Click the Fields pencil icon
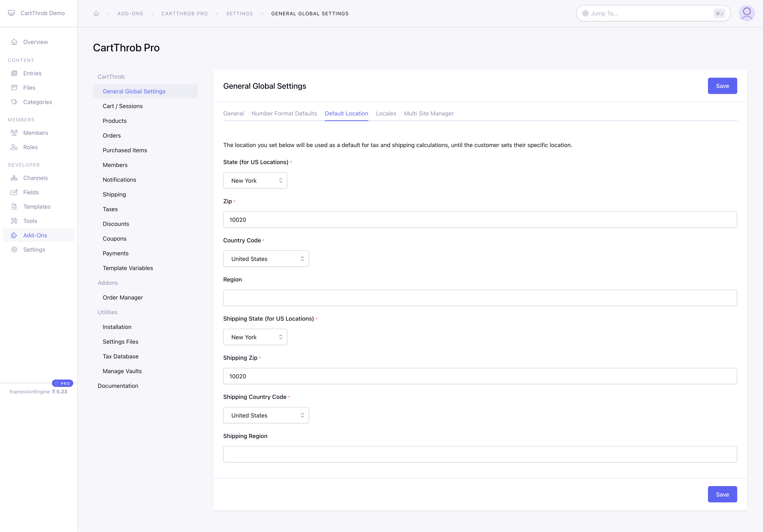 [x=14, y=192]
